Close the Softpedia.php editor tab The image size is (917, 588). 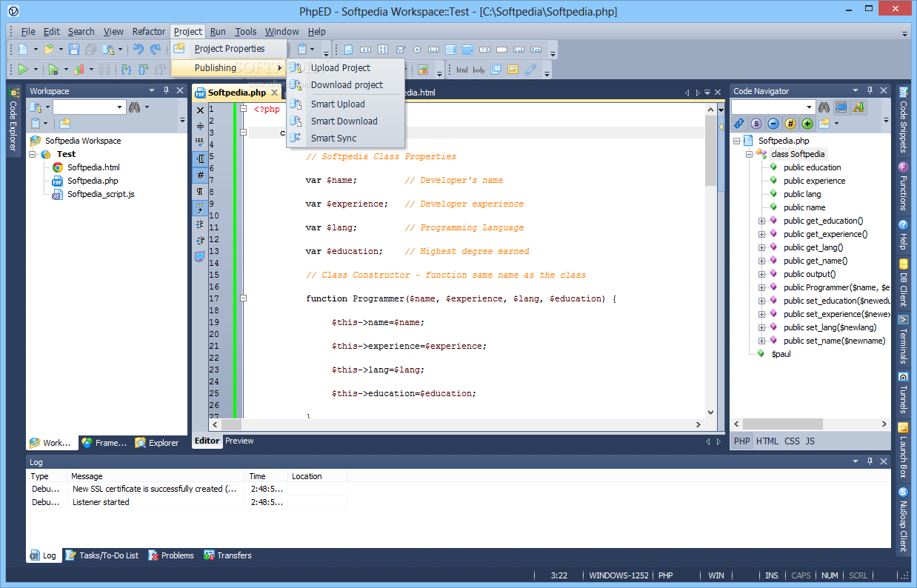click(274, 93)
